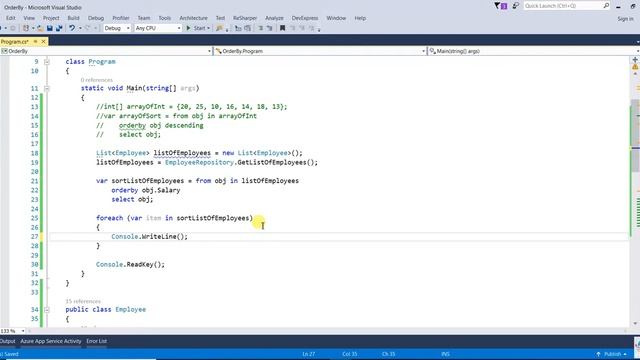Viewport: 640px width, 360px height.
Task: Click the Console.WriteLine() code on line 27
Action: (x=149, y=237)
